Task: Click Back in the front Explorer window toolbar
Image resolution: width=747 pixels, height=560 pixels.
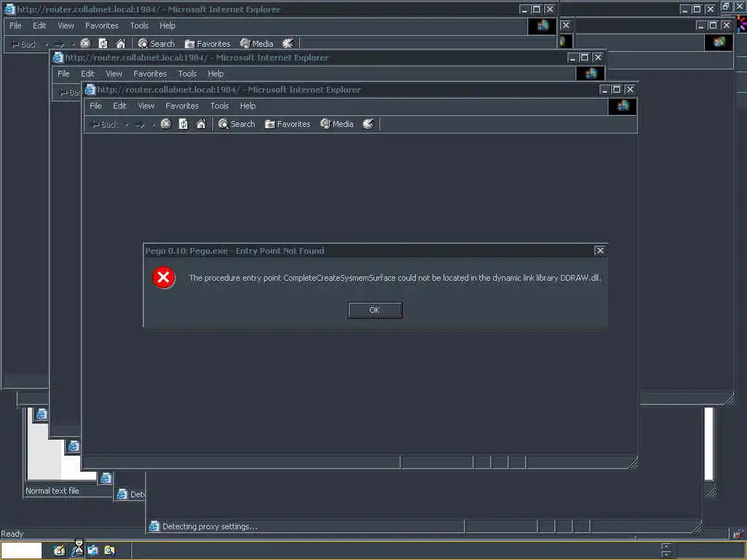Action: (x=104, y=124)
